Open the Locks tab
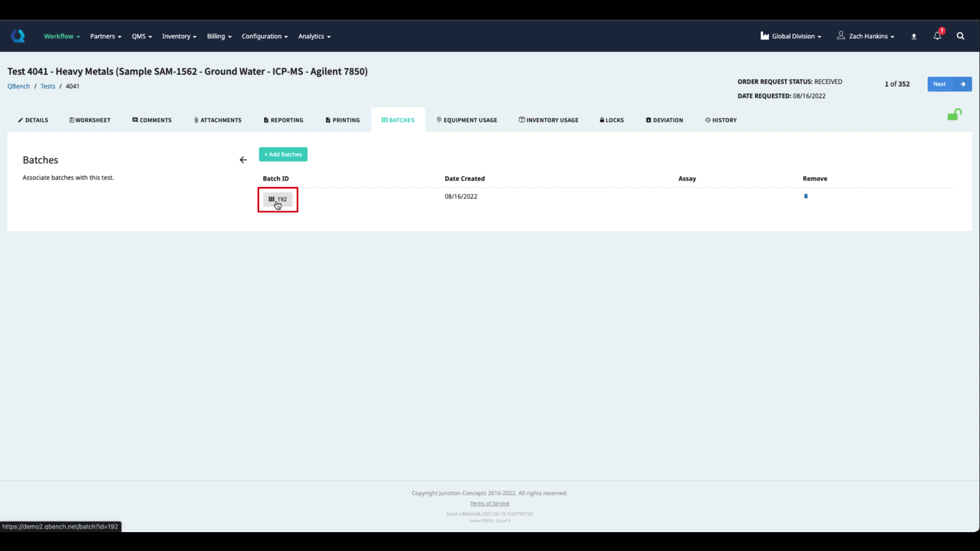 pyautogui.click(x=611, y=120)
